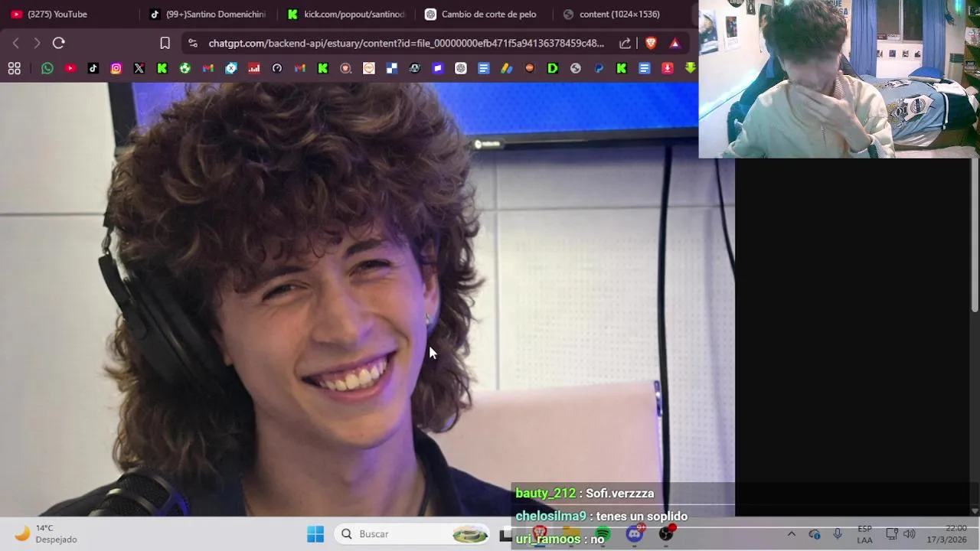Open the green D bookmark icon
The height and width of the screenshot is (551, 980).
click(553, 68)
